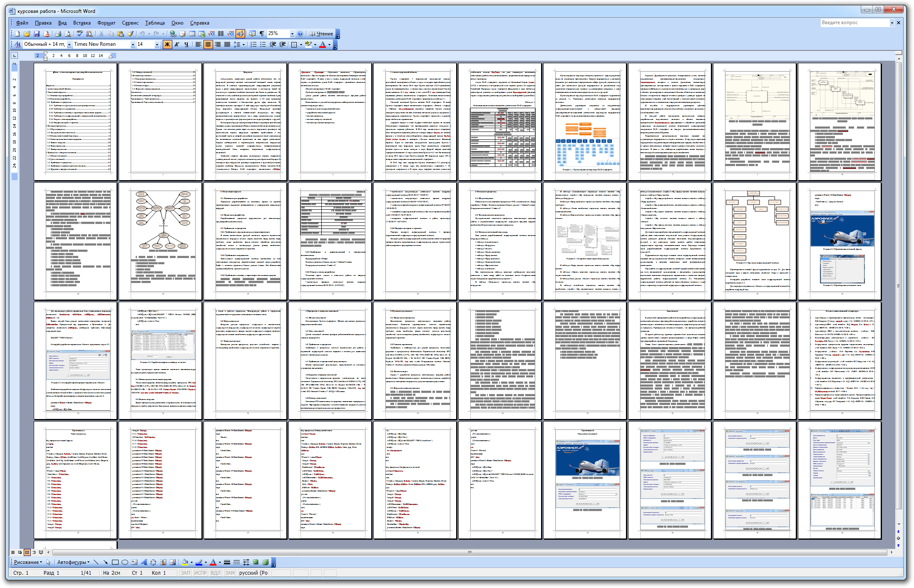914x588 pixels.
Task: Run the spelling and grammar check
Action: [79, 34]
